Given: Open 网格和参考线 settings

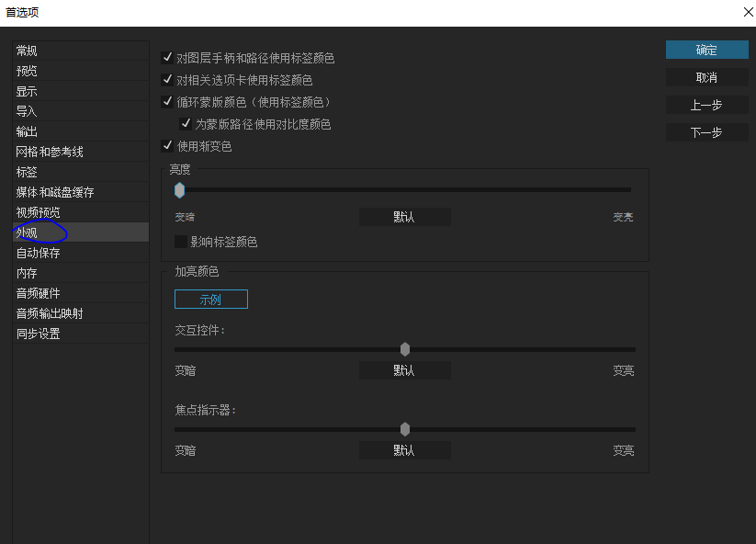Looking at the screenshot, I should coord(81,152).
